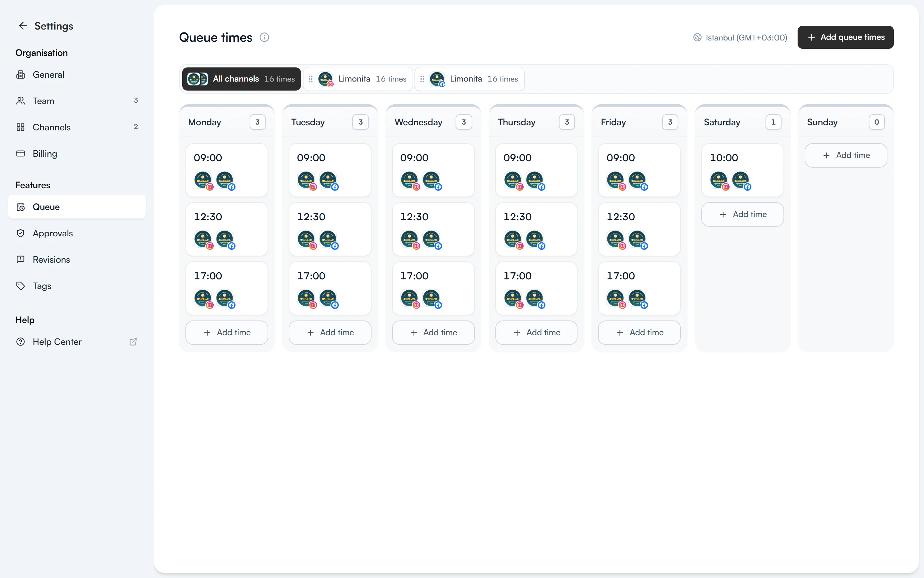Viewport: 924px width, 578px height.
Task: Click the drag handle of Facebook Limonita tab
Action: (422, 79)
